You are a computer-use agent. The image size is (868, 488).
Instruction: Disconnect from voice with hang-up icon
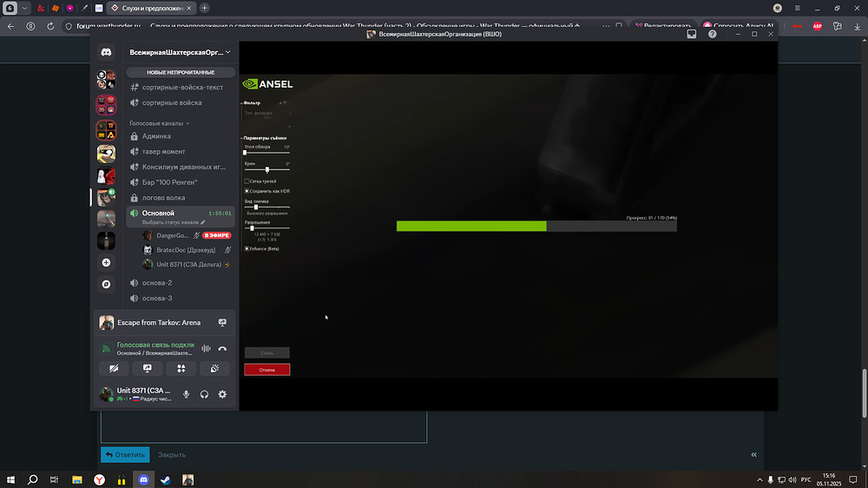point(222,348)
